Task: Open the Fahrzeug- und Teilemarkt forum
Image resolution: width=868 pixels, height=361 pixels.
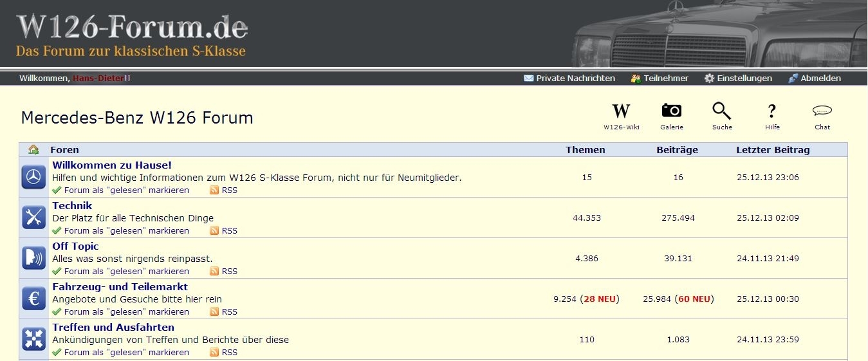Action: point(120,287)
